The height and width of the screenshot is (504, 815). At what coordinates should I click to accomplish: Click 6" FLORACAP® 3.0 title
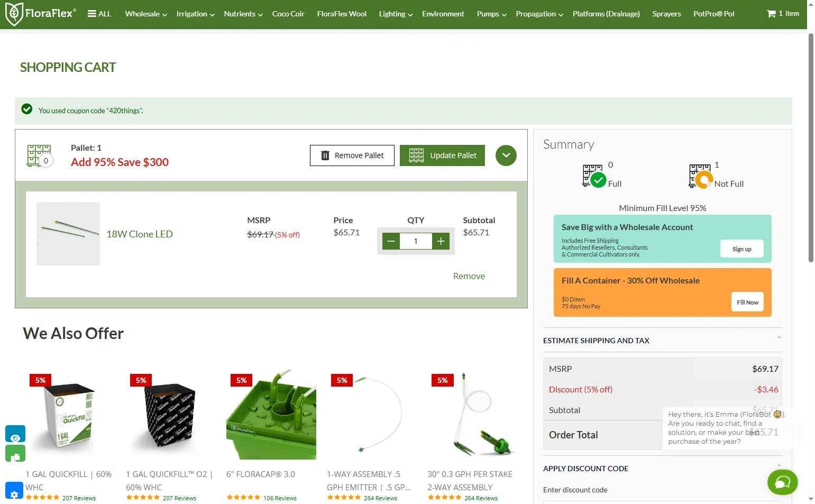pos(261,474)
